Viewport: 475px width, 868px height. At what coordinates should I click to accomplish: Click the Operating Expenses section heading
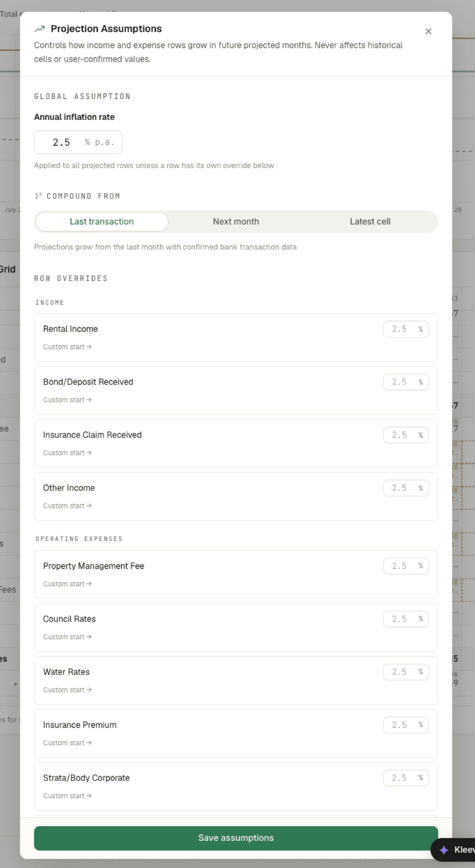click(79, 539)
